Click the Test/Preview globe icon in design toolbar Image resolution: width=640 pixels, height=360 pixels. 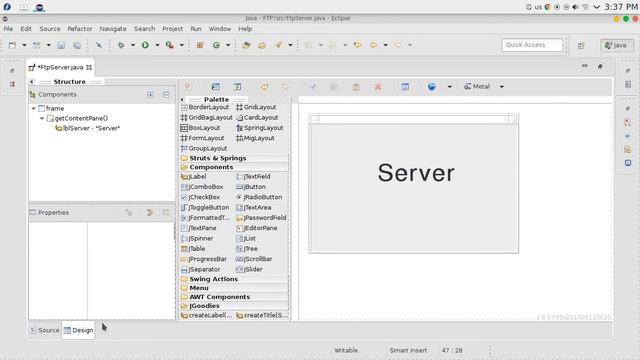[x=432, y=87]
